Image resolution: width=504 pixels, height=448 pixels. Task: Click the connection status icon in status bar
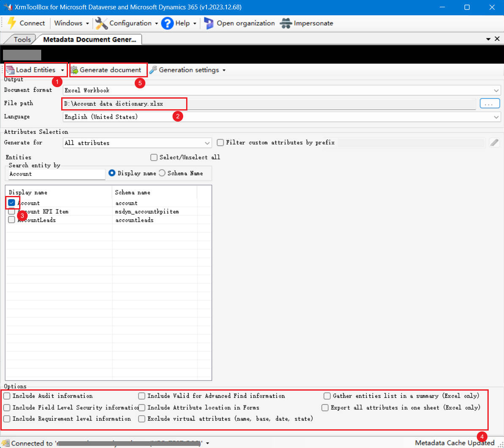5,443
